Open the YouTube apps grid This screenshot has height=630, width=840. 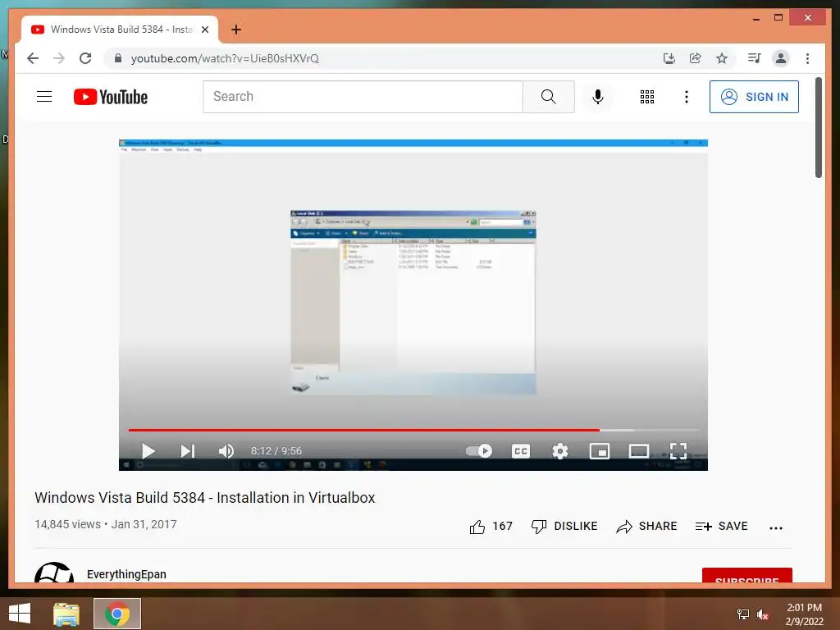[x=647, y=97]
